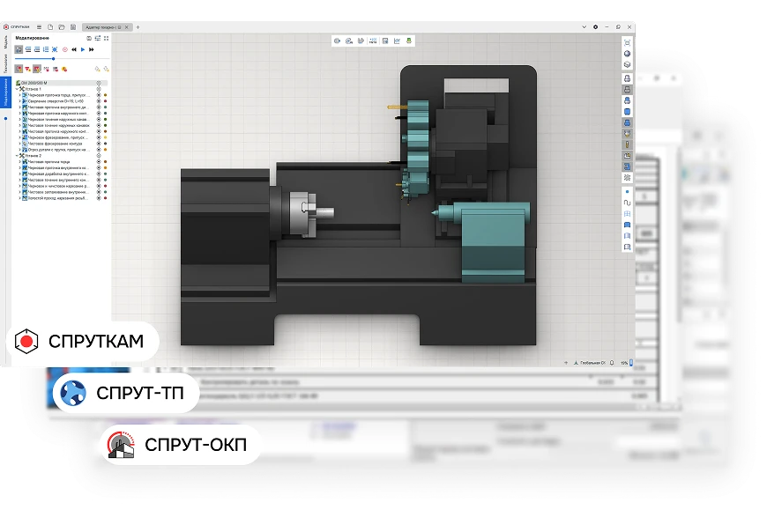This screenshot has height=532, width=767.
Task: Click the new document icon in title bar
Action: [x=50, y=27]
